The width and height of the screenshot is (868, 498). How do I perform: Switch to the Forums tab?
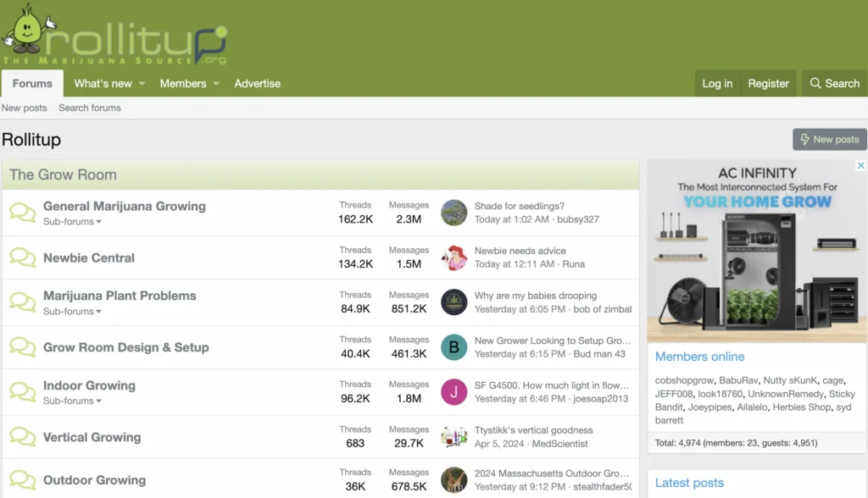pyautogui.click(x=31, y=83)
